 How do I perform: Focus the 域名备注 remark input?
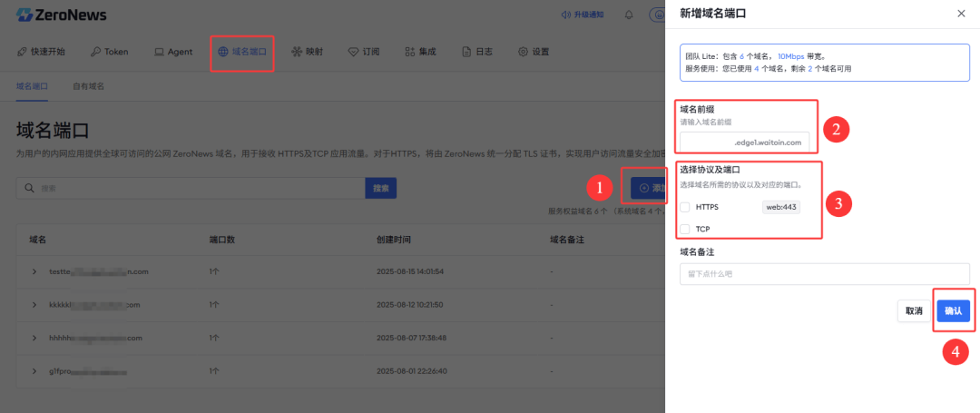point(824,273)
